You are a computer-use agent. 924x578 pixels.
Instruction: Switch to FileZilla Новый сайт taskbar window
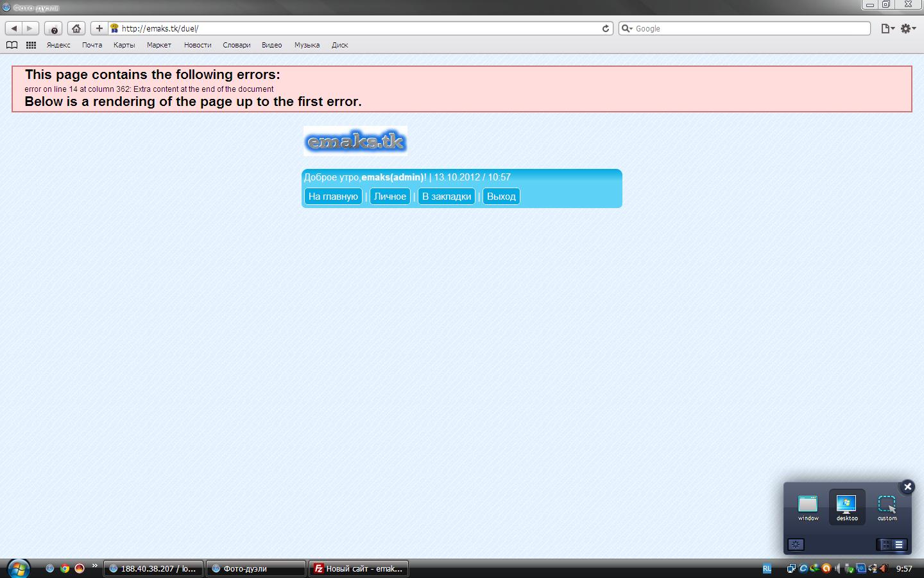359,568
